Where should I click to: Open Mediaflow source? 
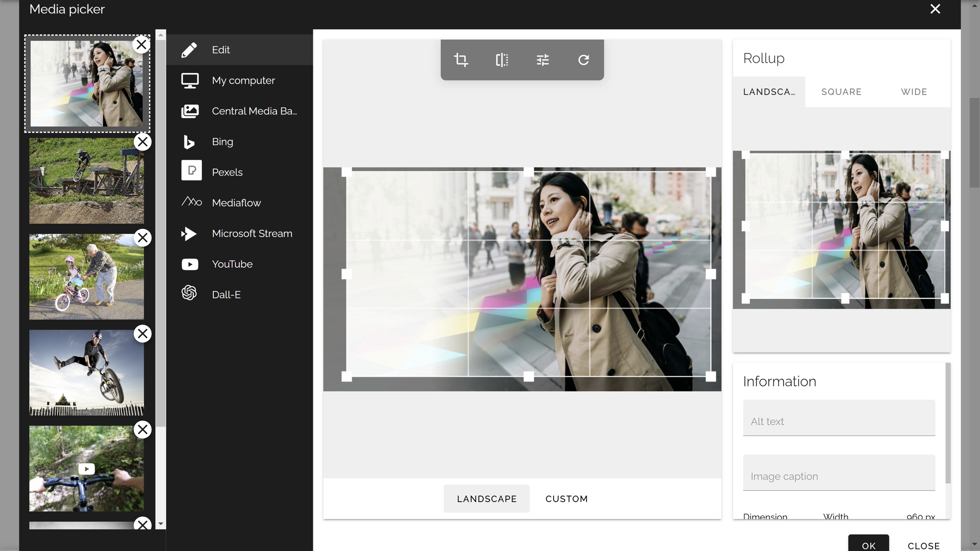[x=240, y=203]
